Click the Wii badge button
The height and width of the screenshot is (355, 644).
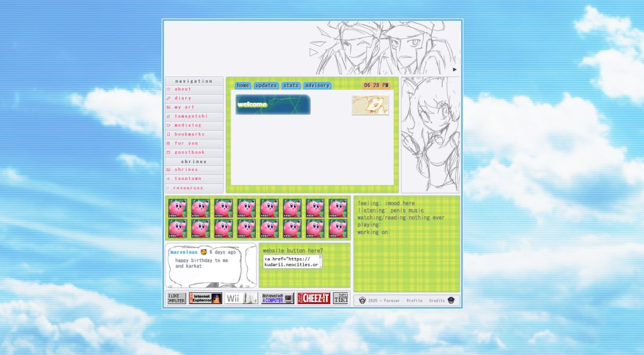coord(241,298)
